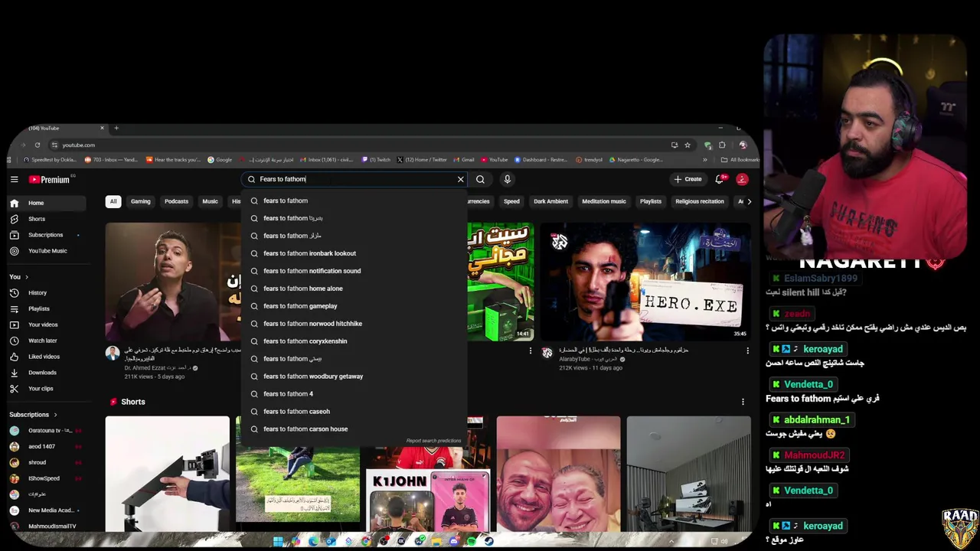Open the HERO.EXE video thumbnail
This screenshot has width=980, height=551.
pos(645,282)
